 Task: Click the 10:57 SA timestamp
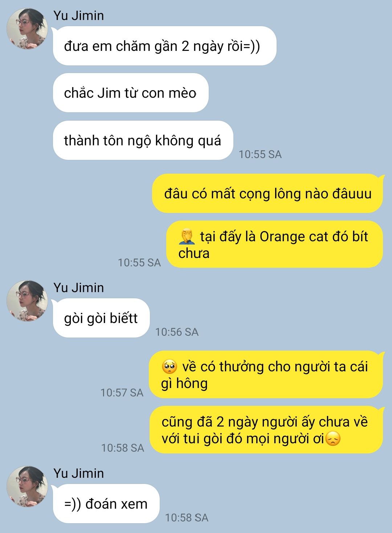point(122,392)
